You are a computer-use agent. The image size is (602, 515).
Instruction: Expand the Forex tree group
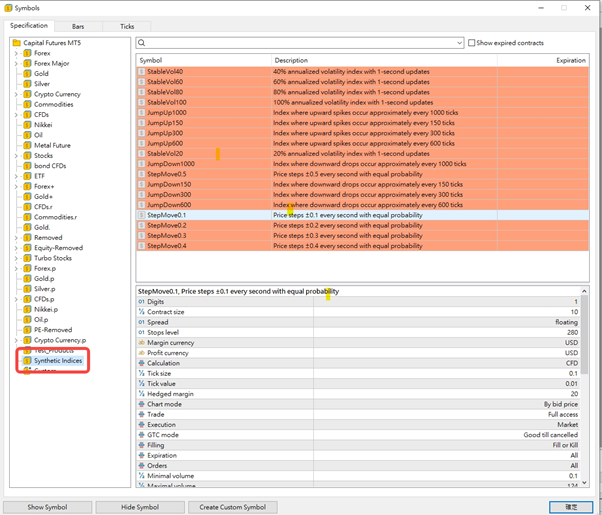(x=16, y=53)
